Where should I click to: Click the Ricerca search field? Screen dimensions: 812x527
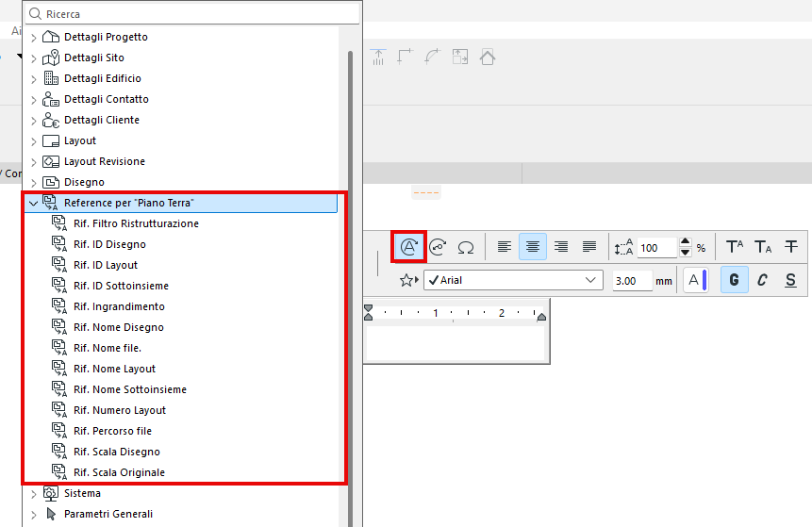[192, 14]
